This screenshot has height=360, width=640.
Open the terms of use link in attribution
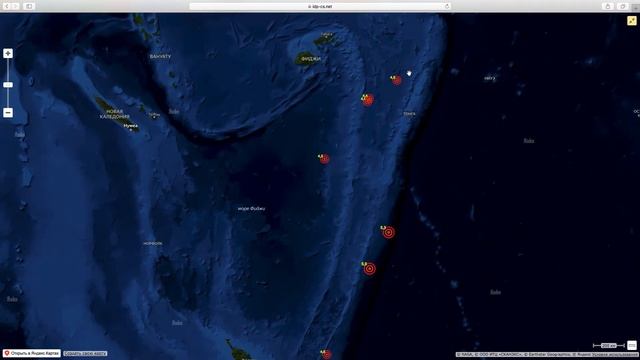(616, 355)
